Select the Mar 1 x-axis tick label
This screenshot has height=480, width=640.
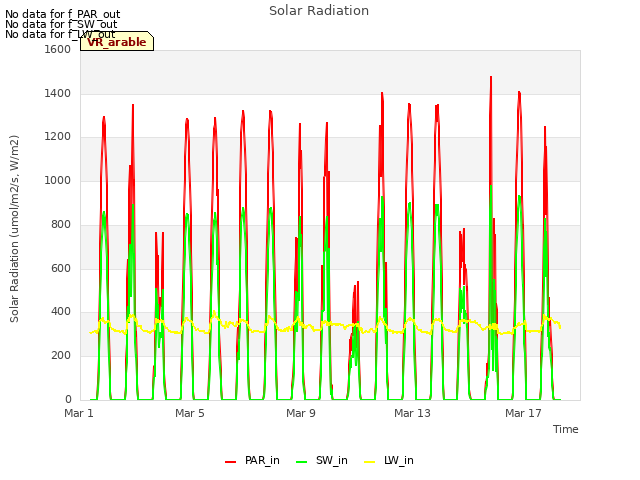79,413
